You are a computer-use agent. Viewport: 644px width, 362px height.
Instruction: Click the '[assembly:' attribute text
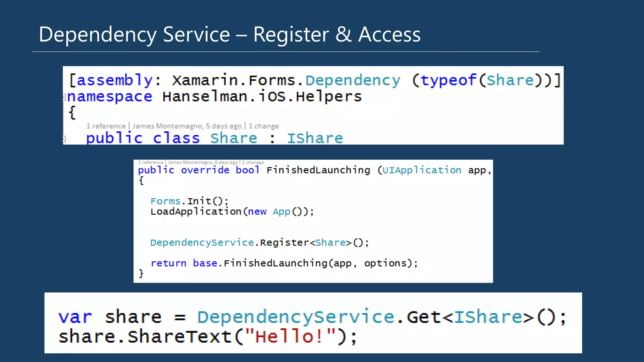tap(115, 80)
